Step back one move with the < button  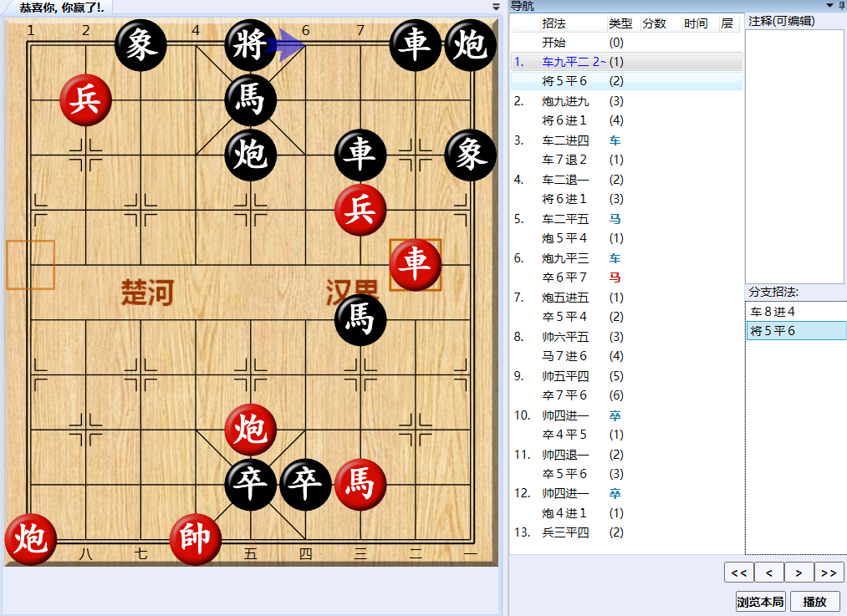pyautogui.click(x=768, y=573)
